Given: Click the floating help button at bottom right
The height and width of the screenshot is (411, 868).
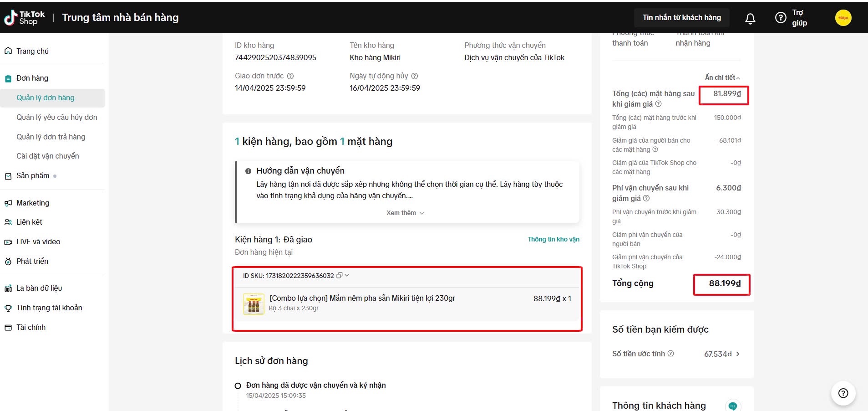Looking at the screenshot, I should pos(843,393).
